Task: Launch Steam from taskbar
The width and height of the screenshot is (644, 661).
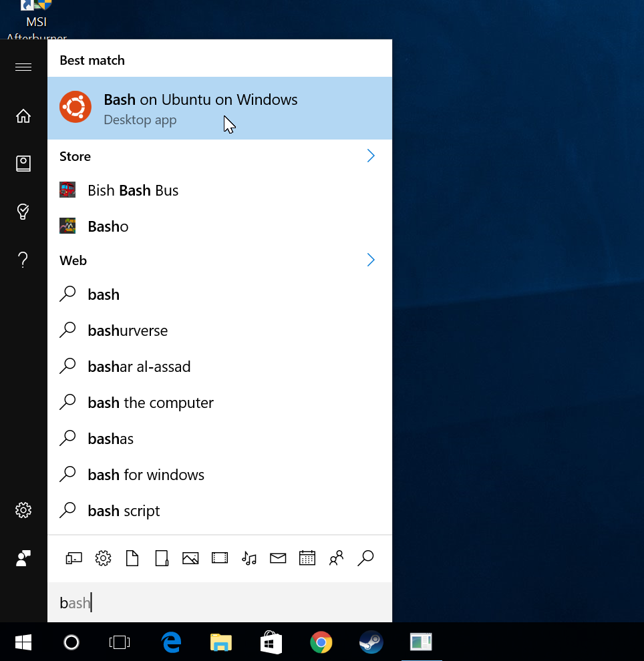Action: [371, 642]
